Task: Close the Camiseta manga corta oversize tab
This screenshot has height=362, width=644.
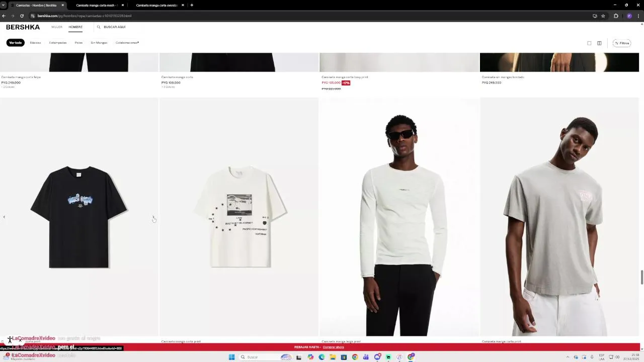Action: pos(183,5)
